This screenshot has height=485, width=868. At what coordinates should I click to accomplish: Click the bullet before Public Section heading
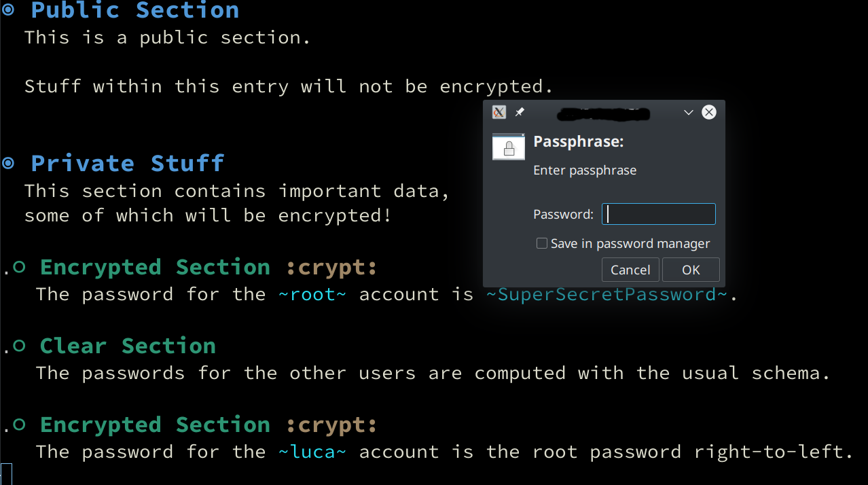(8, 10)
